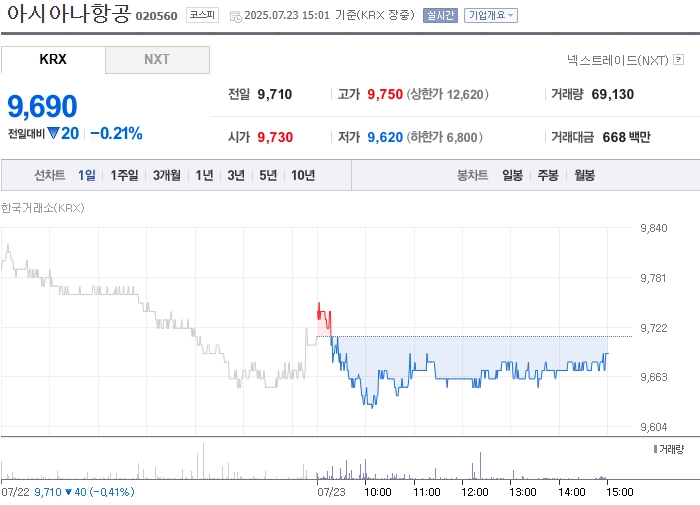Click the down-arrow icon beside 20
The height and width of the screenshot is (505, 700).
click(x=53, y=133)
